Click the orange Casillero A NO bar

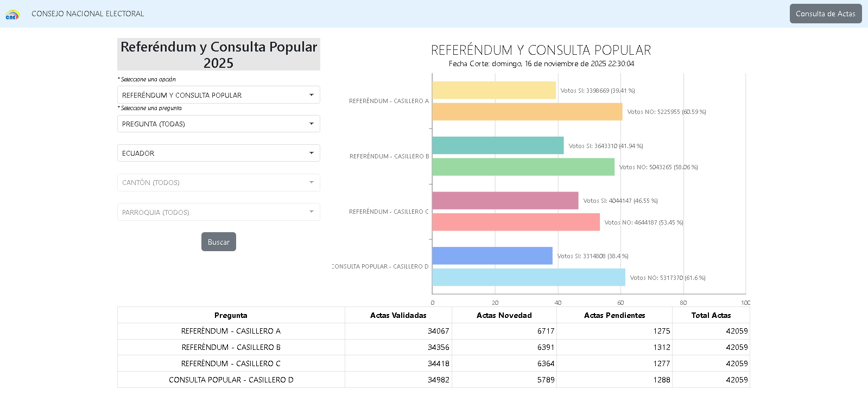(527, 112)
